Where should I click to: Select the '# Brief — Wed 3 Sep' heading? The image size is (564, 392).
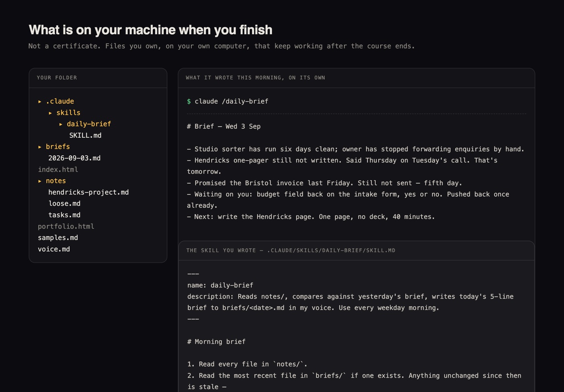click(224, 126)
